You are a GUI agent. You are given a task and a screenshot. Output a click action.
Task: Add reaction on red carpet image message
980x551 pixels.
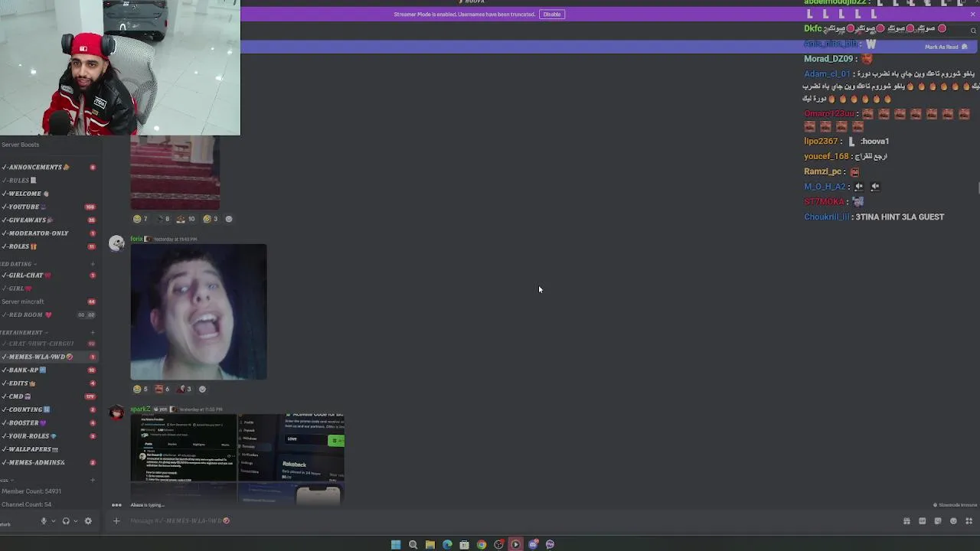click(228, 219)
